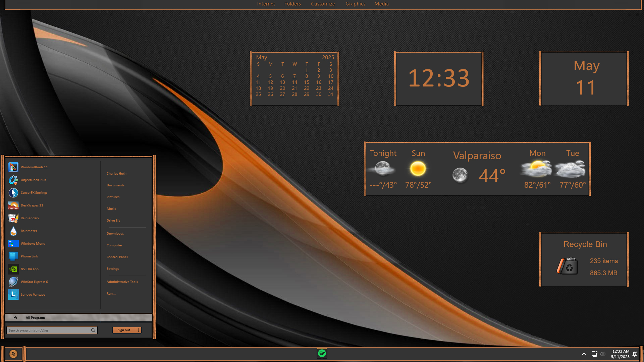Expand All Programs list
Viewport: 644px width, 362px height.
[35, 317]
